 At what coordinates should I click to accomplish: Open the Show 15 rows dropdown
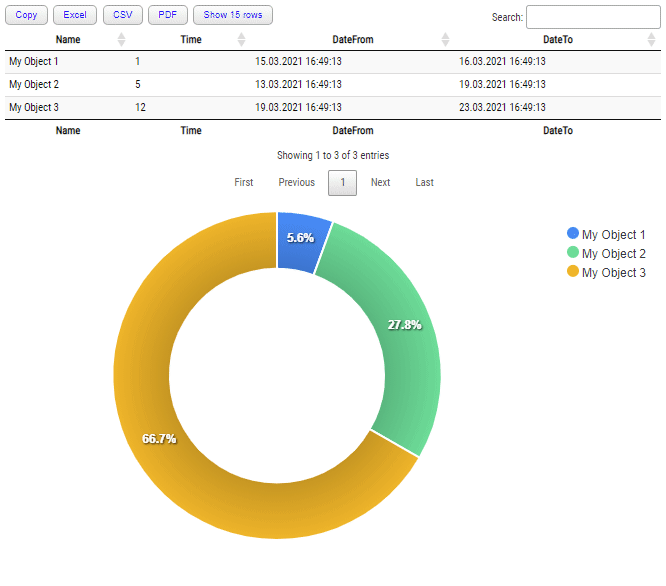click(233, 15)
